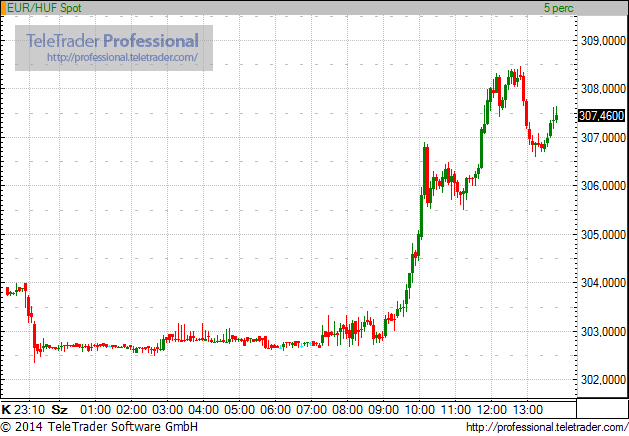Image resolution: width=629 pixels, height=436 pixels.
Task: Click the 309,0000 price axis label
Action: coord(603,41)
